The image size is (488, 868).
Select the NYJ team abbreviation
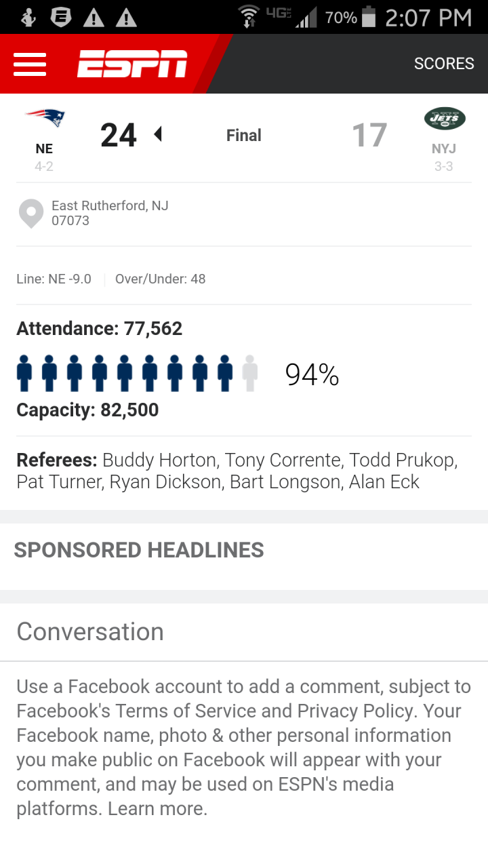(444, 149)
